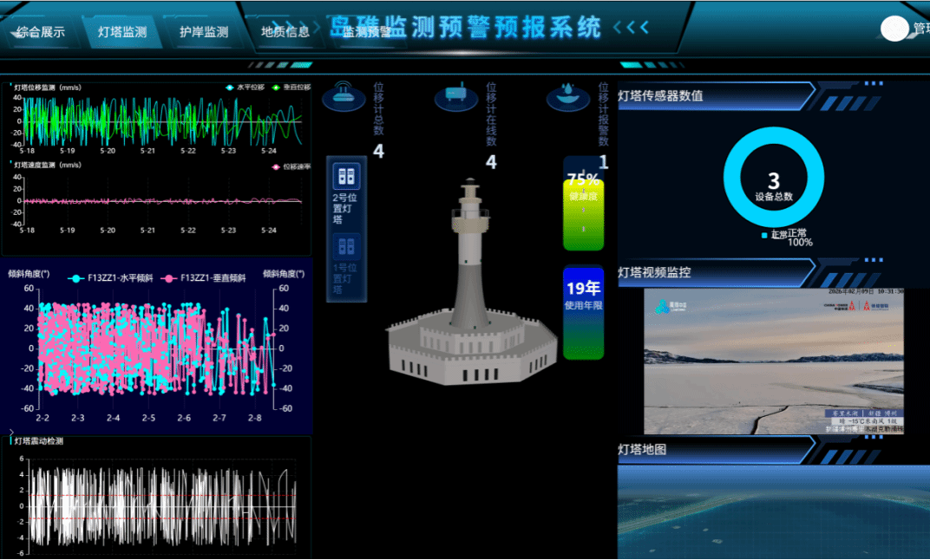Image resolution: width=930 pixels, height=560 pixels.
Task: Select the 2号位置灯塔 icon
Action: [346, 176]
